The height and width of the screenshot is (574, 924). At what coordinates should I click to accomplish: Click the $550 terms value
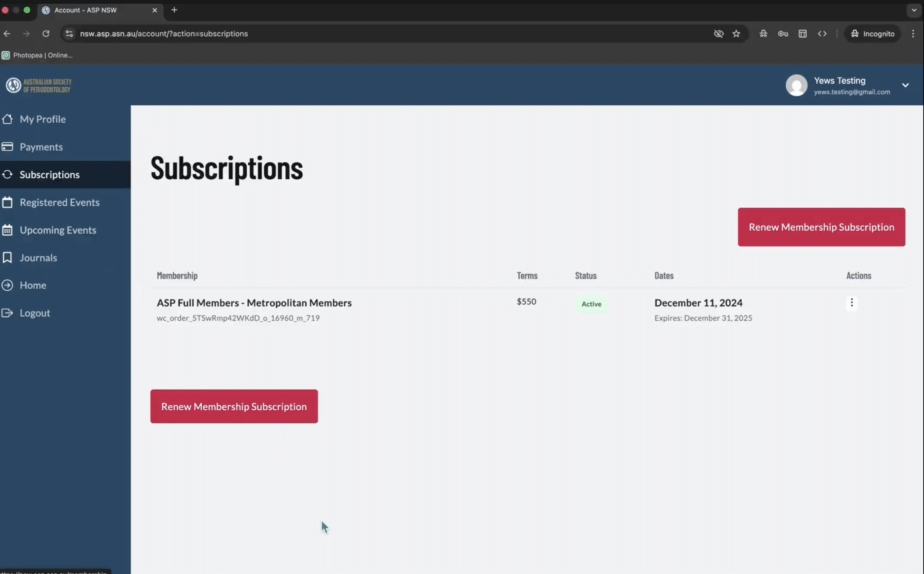point(526,302)
